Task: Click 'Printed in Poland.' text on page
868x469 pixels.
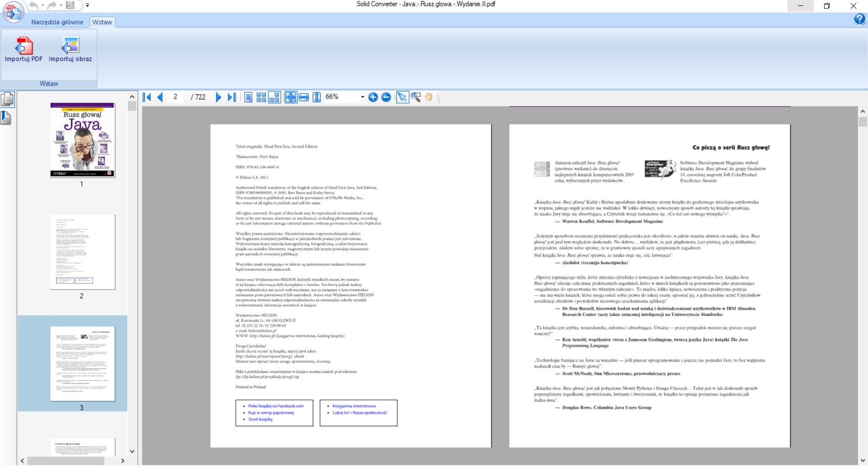Action: 251,387
